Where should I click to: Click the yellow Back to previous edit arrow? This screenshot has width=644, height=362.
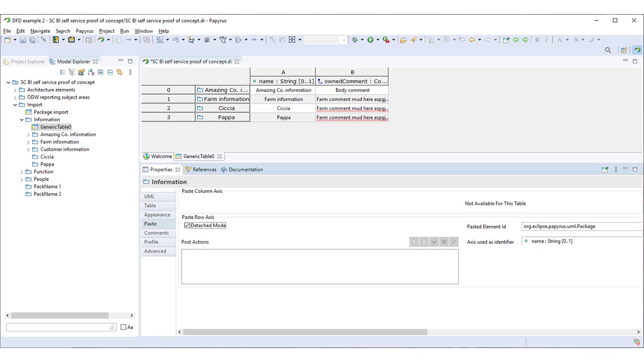(472, 40)
